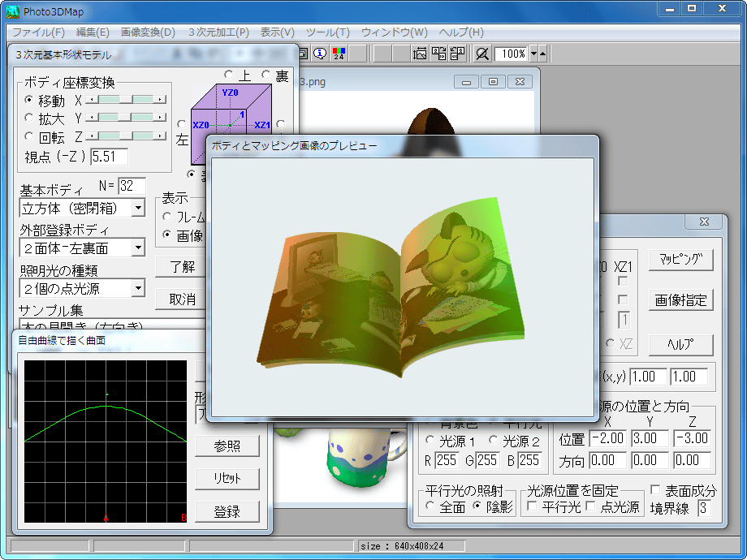Open the ファイル(F) menu
This screenshot has width=747, height=560.
[x=38, y=32]
